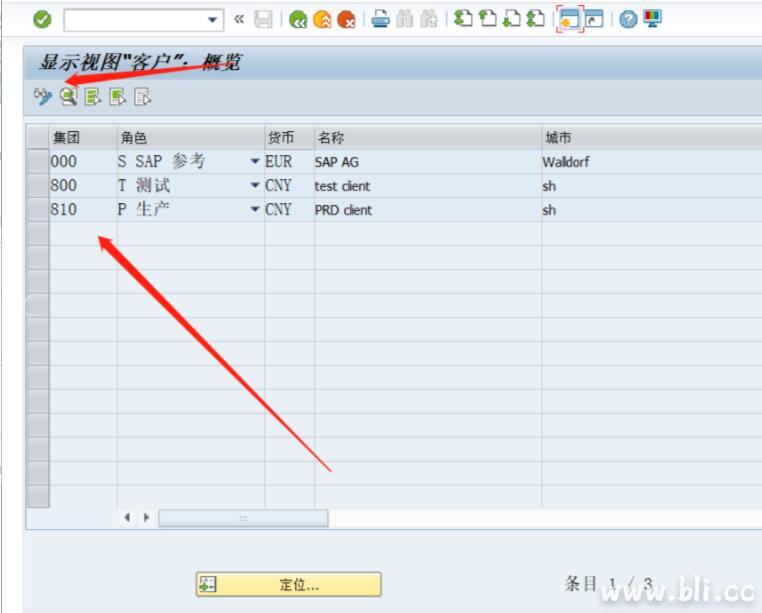Open role dropdown for S SAP 参考
The image size is (762, 613).
click(x=255, y=161)
